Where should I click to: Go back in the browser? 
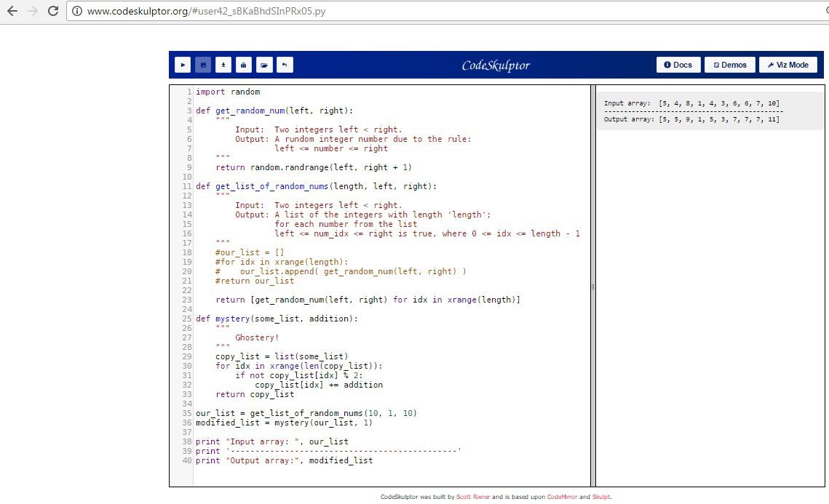coord(12,11)
